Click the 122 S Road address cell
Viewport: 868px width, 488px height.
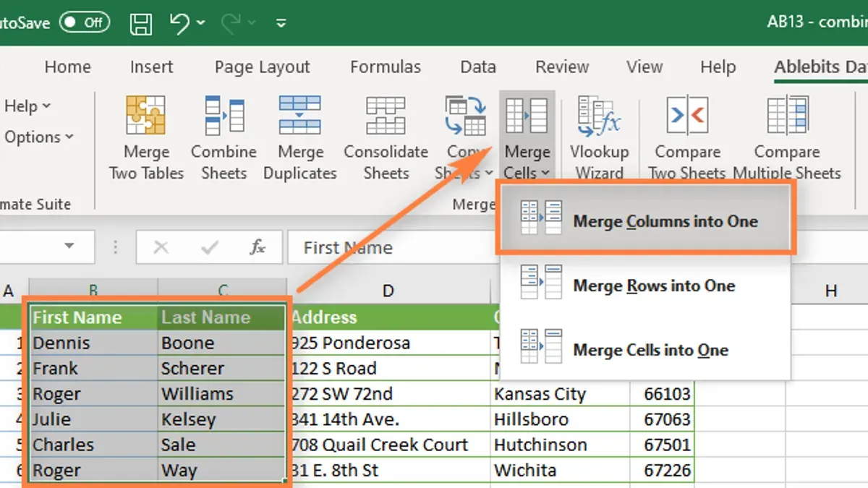click(x=389, y=368)
